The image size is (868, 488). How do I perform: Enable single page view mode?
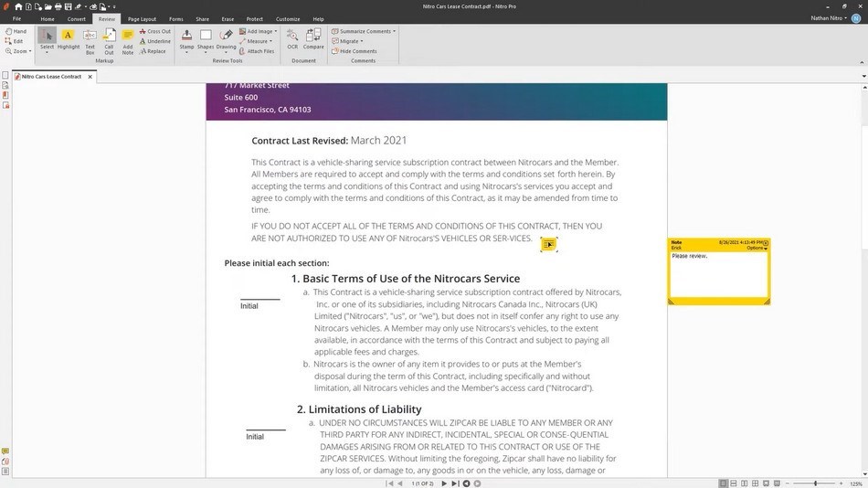[723, 483]
